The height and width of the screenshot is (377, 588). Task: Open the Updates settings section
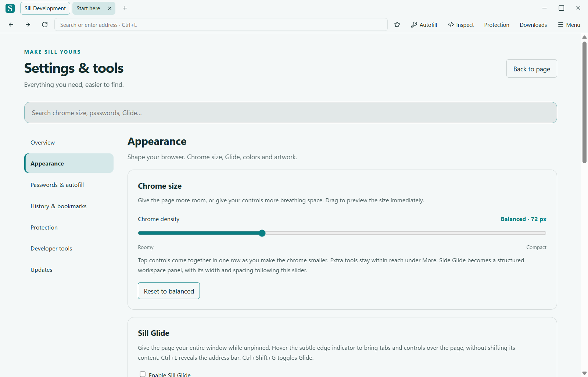[x=69, y=270]
